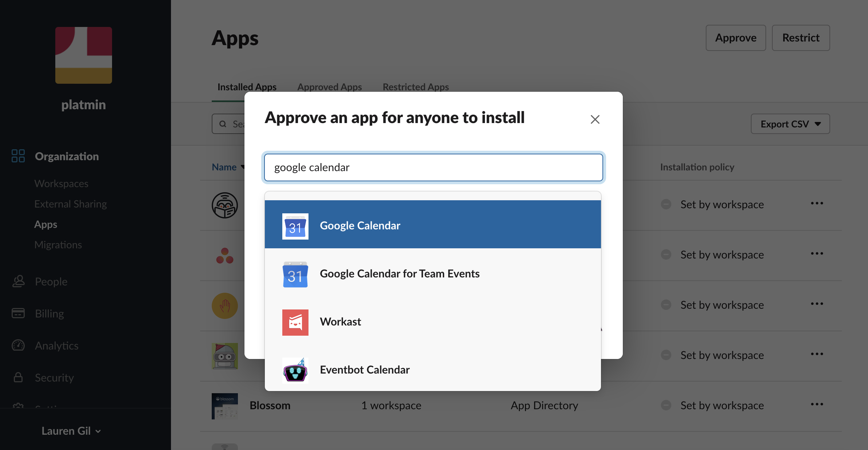868x450 pixels.
Task: Click the yellow raised hand app icon
Action: 225,306
